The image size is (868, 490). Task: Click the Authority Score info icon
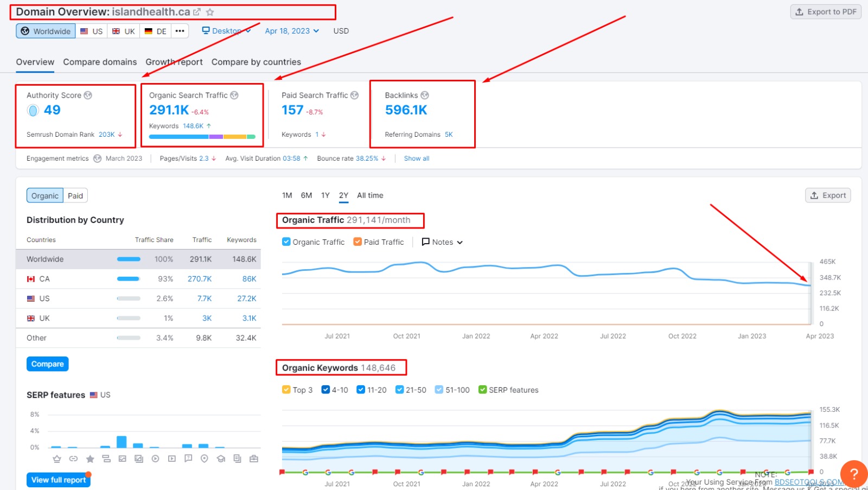(x=89, y=95)
